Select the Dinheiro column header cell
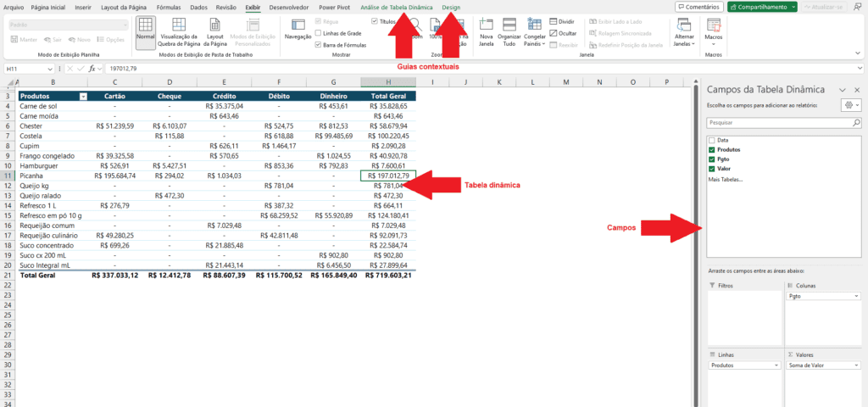Viewport: 868px width, 407px height. 332,97
